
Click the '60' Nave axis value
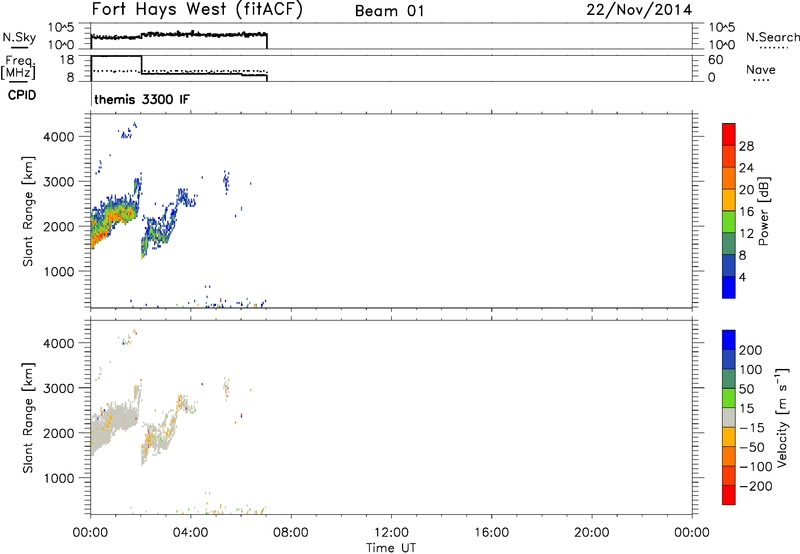point(715,60)
